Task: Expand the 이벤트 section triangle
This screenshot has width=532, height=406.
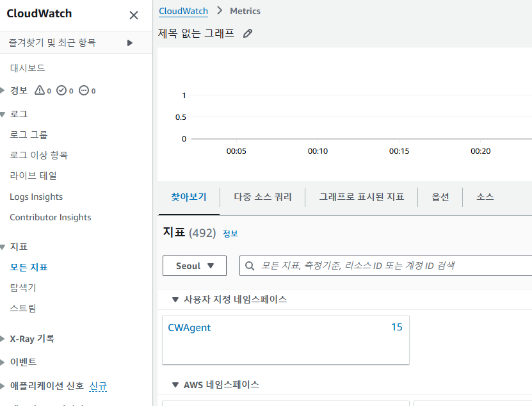Action: (x=2, y=362)
